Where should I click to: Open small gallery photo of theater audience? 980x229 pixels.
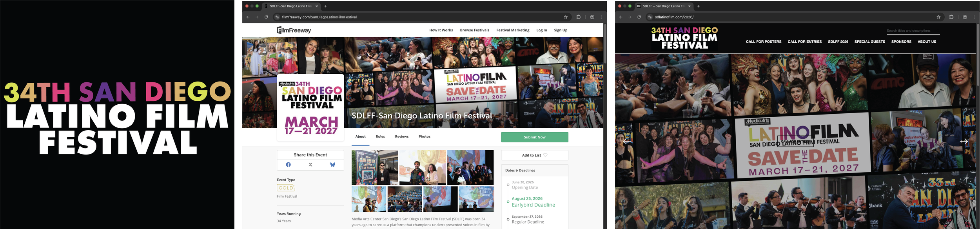point(405,199)
